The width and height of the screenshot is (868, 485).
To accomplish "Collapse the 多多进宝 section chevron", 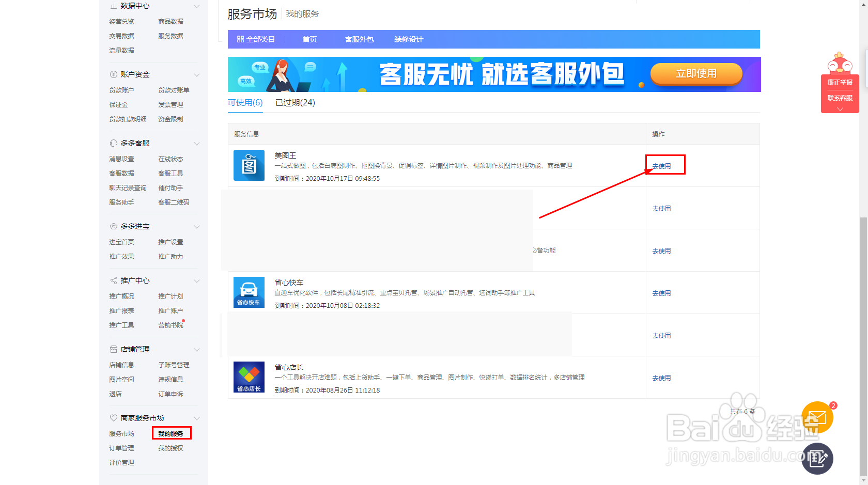I will [x=196, y=227].
